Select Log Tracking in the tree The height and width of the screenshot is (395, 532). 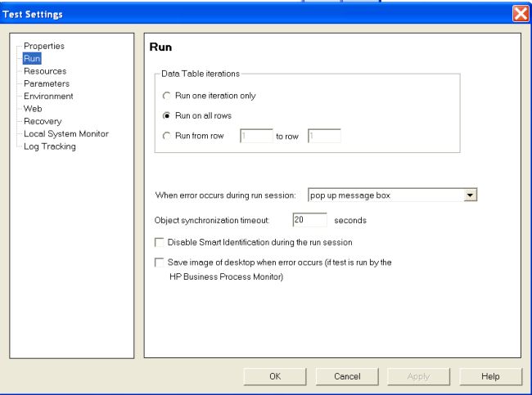[50, 146]
